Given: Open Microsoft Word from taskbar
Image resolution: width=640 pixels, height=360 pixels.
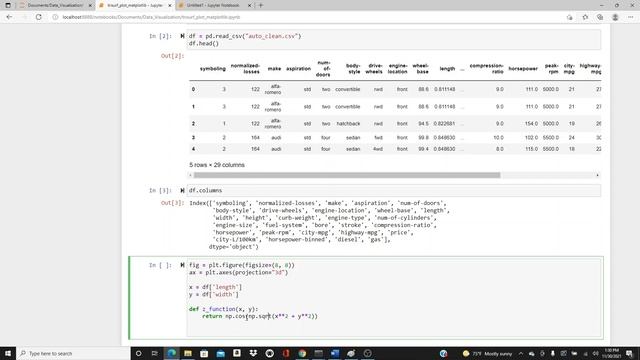Looking at the screenshot, I should coord(335,353).
